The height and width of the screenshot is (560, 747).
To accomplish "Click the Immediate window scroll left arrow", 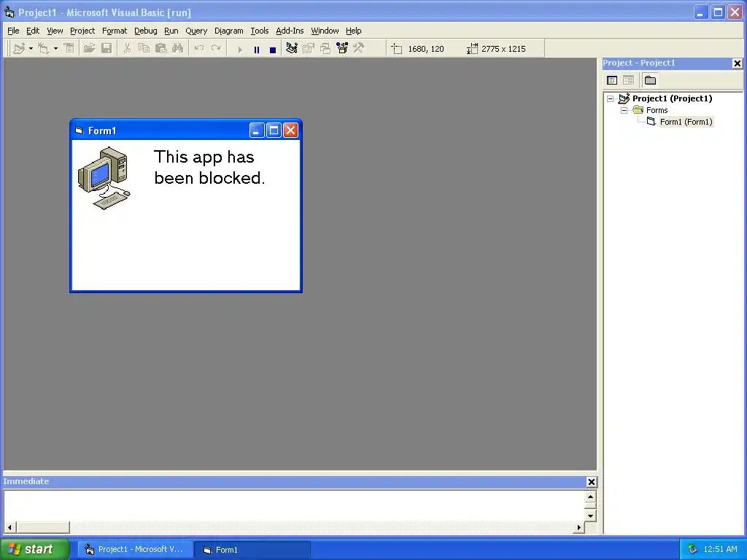I will point(9,527).
